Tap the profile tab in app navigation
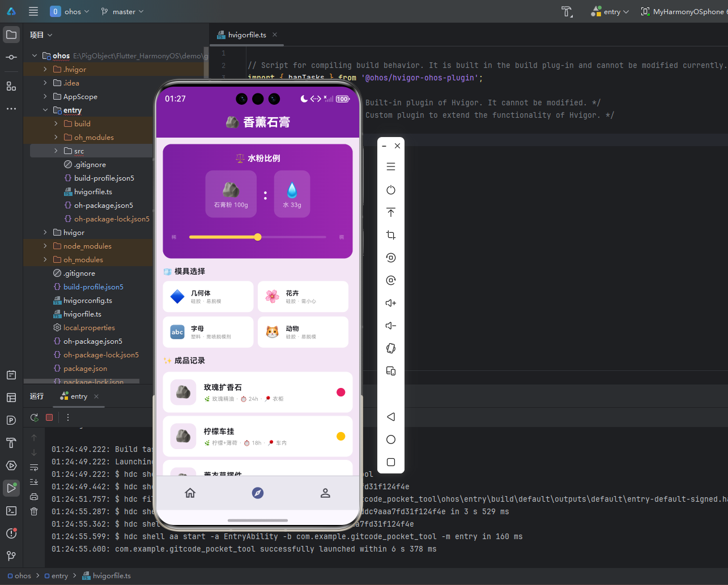 coord(325,493)
